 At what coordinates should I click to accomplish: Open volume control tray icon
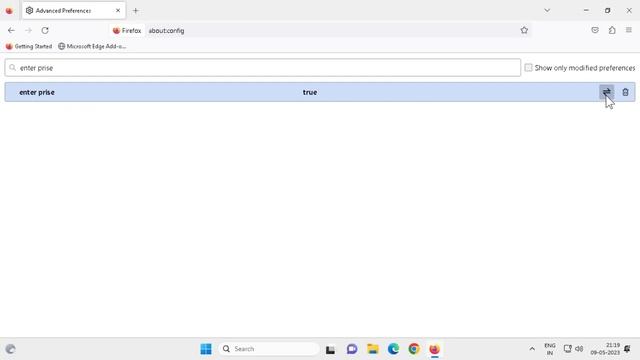[x=579, y=349]
